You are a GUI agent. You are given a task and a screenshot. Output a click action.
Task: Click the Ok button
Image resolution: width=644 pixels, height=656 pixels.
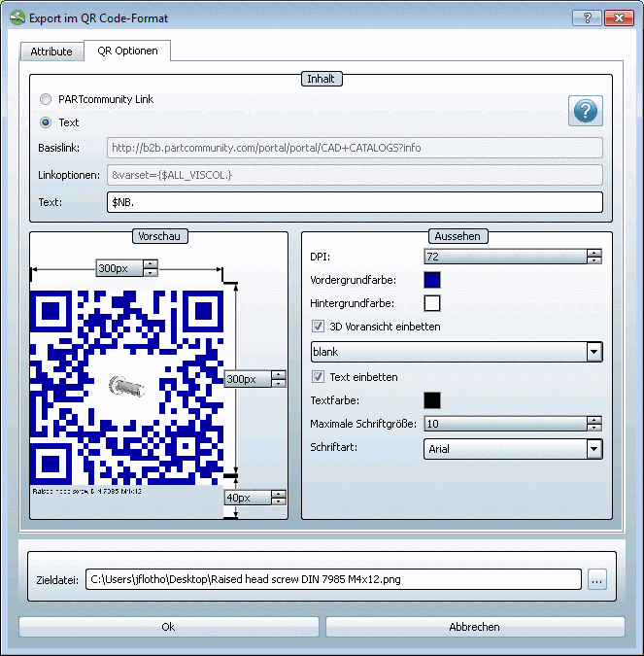click(x=168, y=627)
